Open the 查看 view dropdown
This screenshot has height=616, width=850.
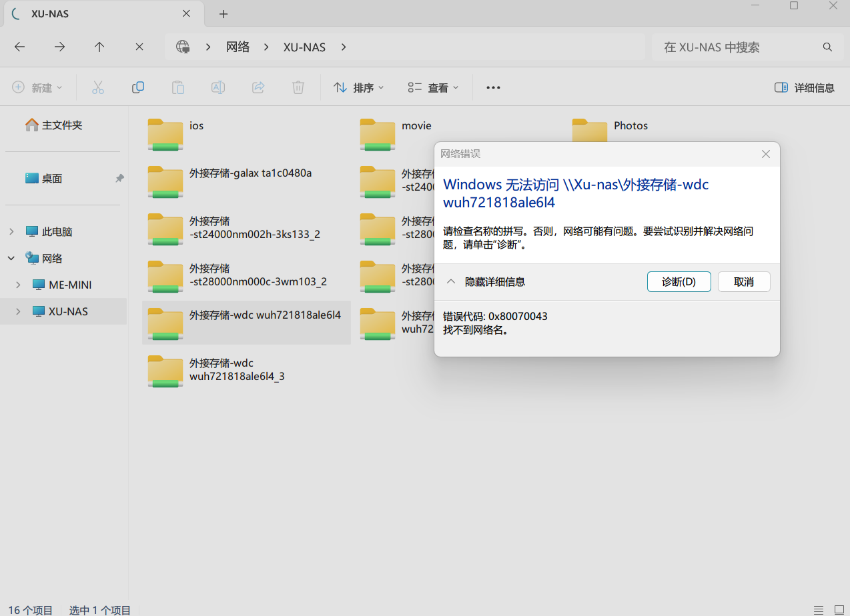click(434, 87)
